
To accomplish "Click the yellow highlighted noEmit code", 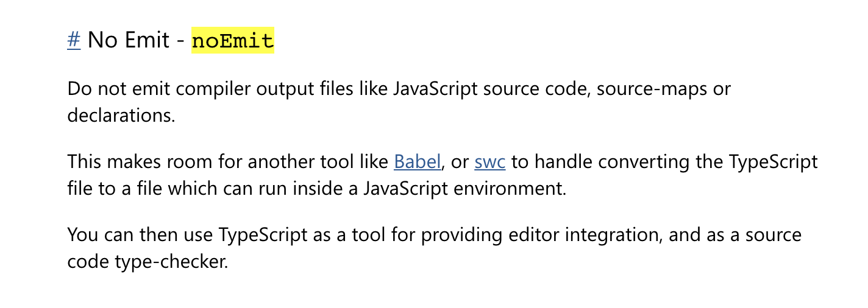I will pos(232,41).
